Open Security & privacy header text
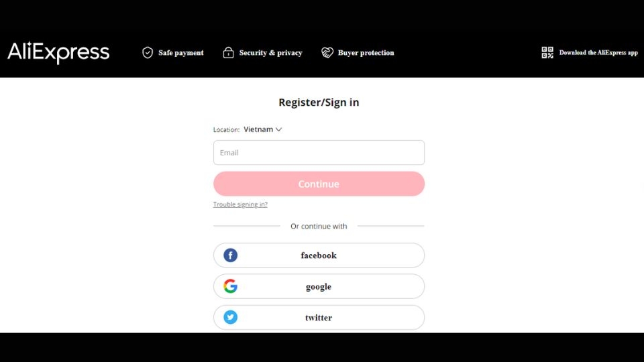This screenshot has width=644, height=362. pos(270,52)
